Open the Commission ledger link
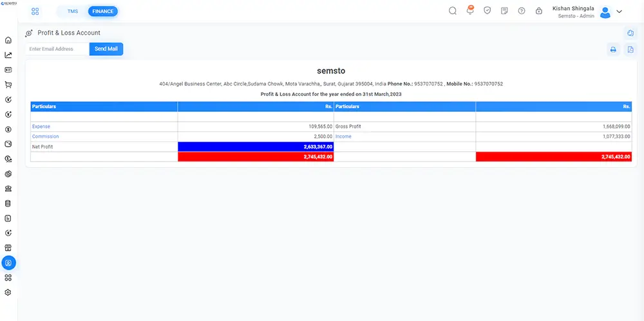The width and height of the screenshot is (644, 321). click(45, 136)
